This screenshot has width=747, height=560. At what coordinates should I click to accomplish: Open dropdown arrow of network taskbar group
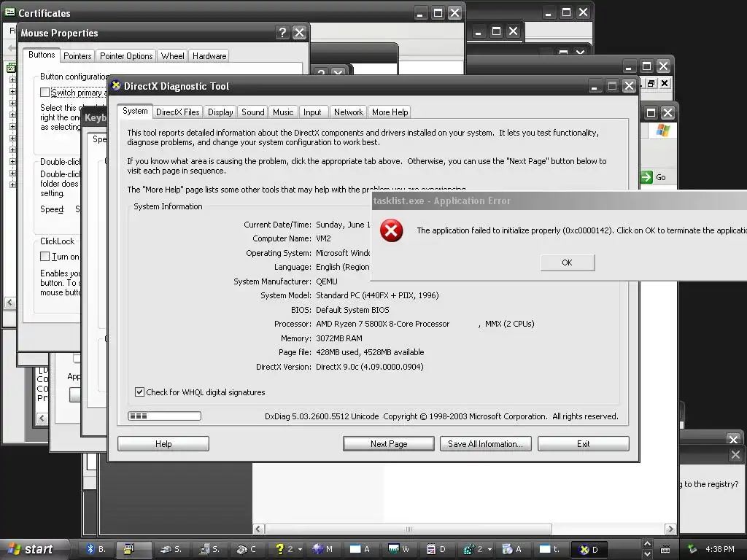click(489, 549)
